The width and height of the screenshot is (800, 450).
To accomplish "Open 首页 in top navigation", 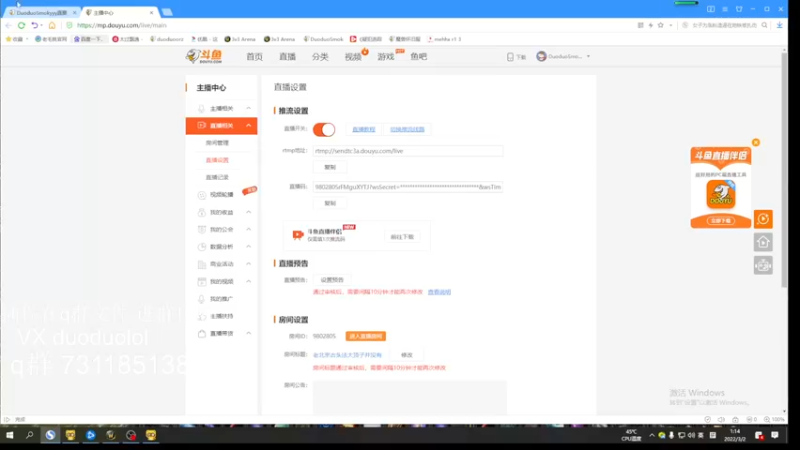I will pyautogui.click(x=255, y=57).
